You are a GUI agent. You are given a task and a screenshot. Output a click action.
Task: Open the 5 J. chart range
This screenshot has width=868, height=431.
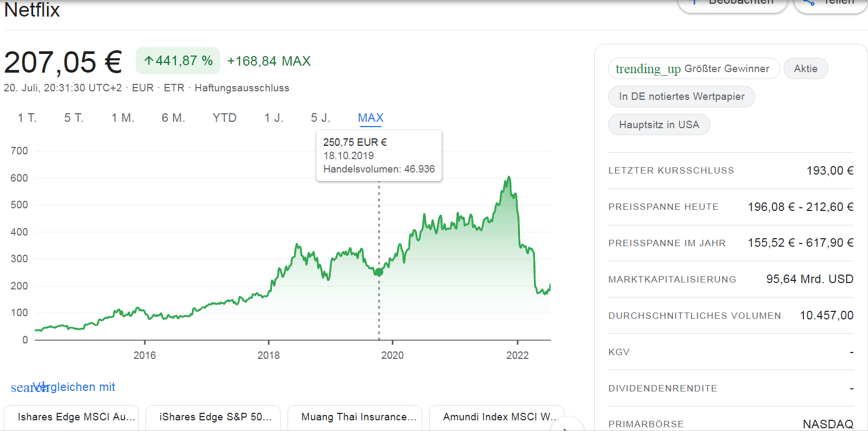point(321,118)
